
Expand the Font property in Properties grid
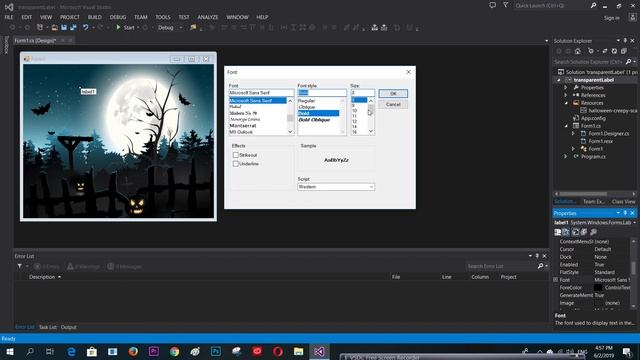point(556,280)
